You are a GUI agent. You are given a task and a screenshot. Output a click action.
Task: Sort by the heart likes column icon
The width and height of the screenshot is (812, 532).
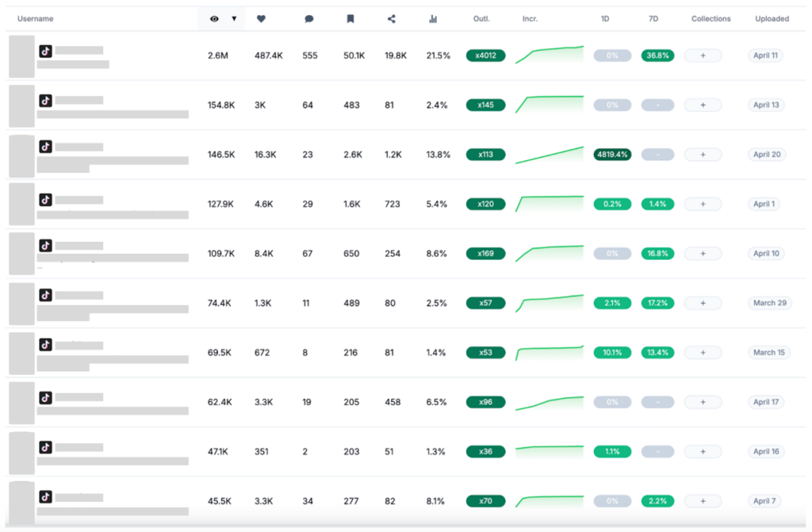tap(262, 18)
